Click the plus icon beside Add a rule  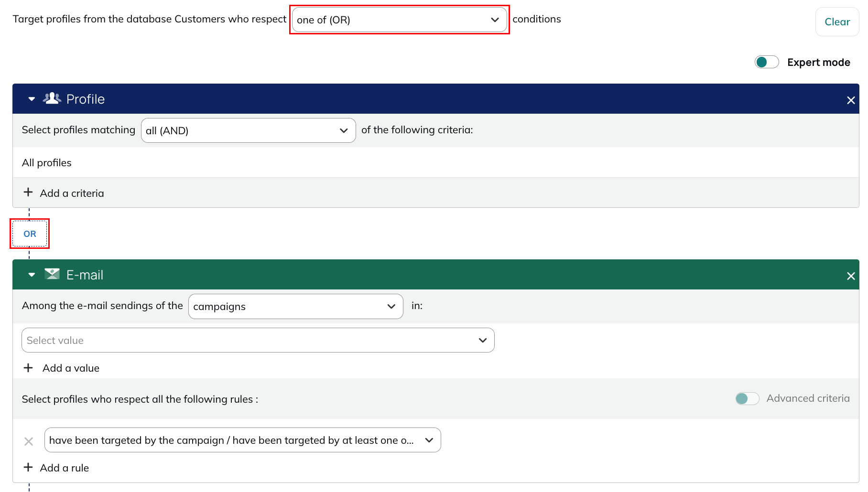pyautogui.click(x=28, y=467)
